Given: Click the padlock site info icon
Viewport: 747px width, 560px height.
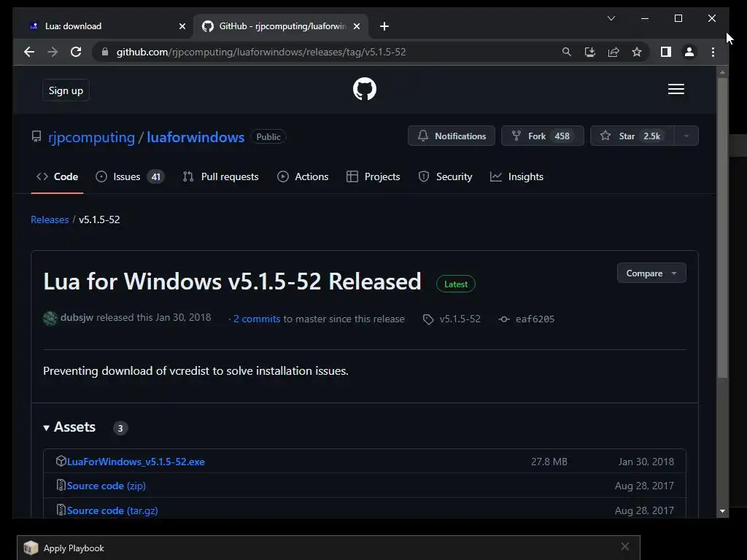Looking at the screenshot, I should click(x=105, y=52).
